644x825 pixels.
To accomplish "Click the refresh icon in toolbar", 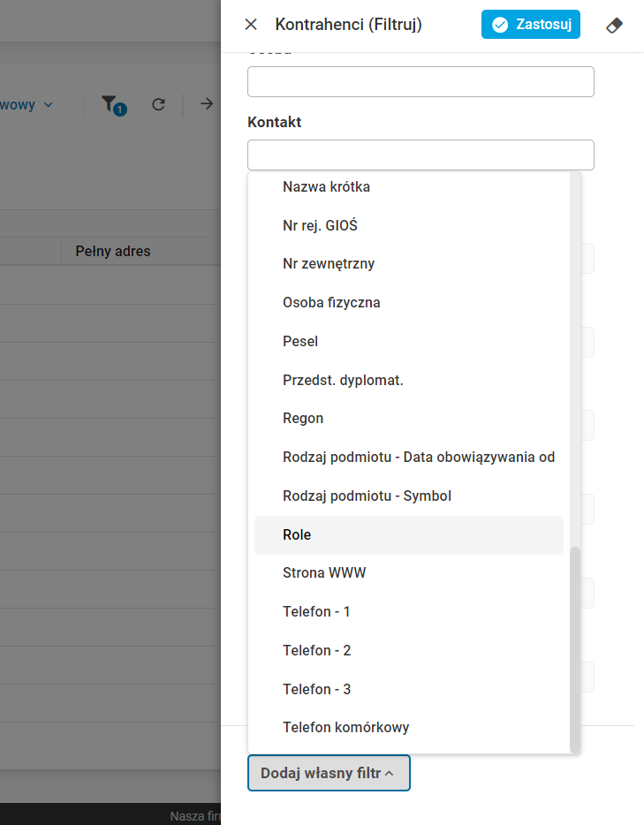I will click(x=158, y=105).
